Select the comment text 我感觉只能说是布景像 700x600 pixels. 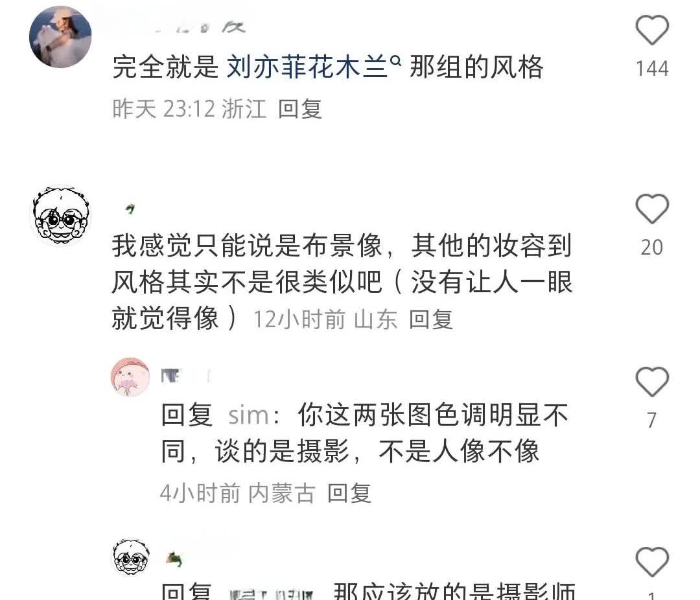click(x=248, y=246)
